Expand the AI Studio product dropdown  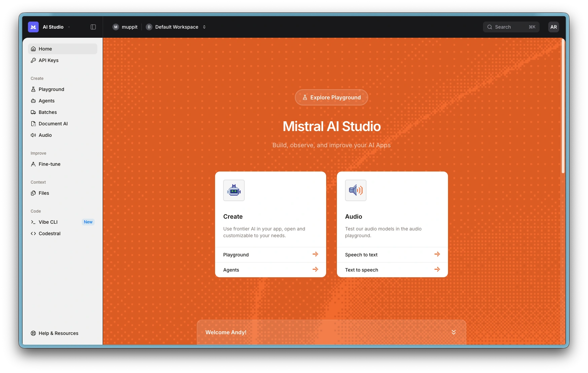pyautogui.click(x=69, y=27)
